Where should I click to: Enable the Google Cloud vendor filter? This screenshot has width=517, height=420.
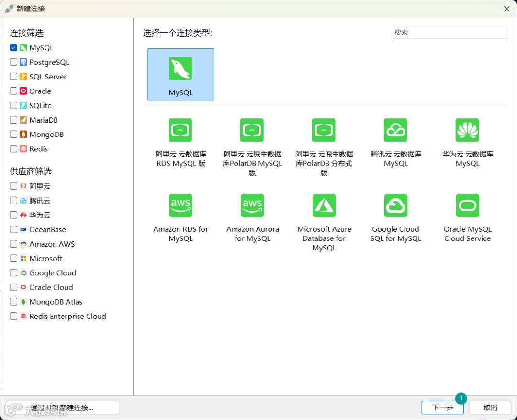(x=13, y=273)
